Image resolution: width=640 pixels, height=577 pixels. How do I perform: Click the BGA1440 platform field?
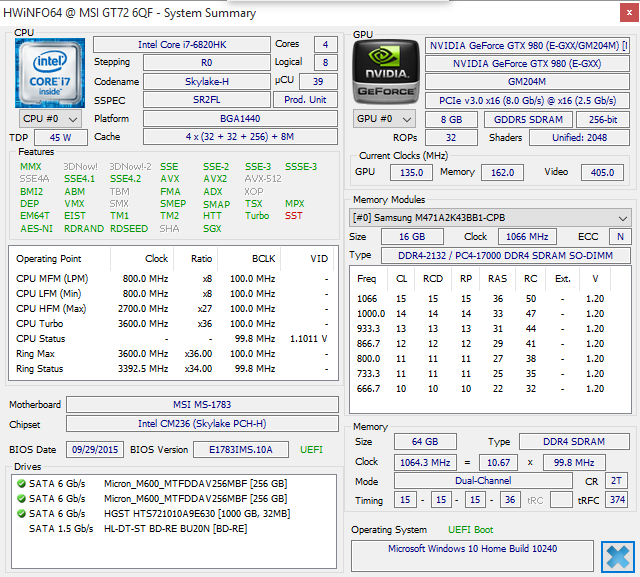[240, 119]
